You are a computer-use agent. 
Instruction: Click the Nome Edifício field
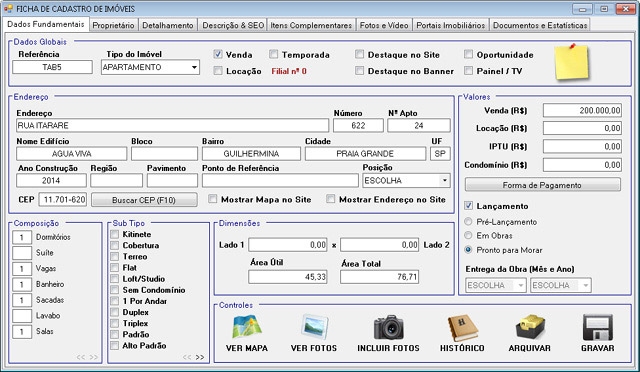[x=71, y=154]
